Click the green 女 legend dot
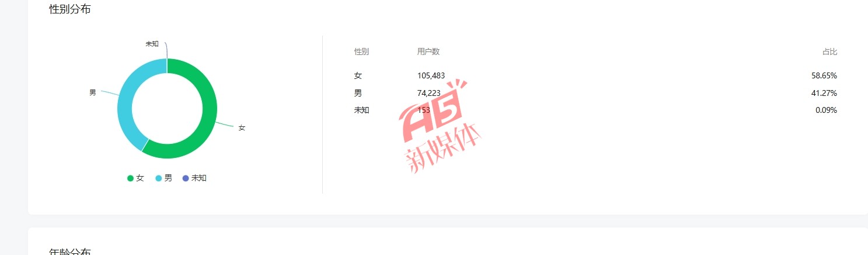The height and width of the screenshot is (255, 868). [x=130, y=178]
